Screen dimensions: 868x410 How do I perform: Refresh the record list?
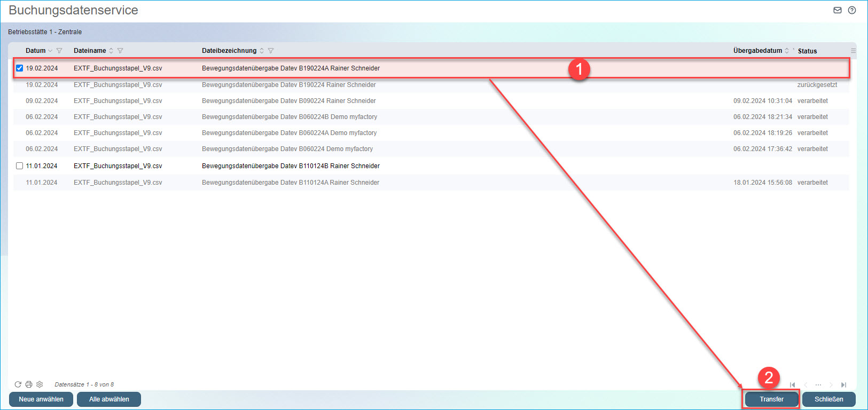coord(18,384)
